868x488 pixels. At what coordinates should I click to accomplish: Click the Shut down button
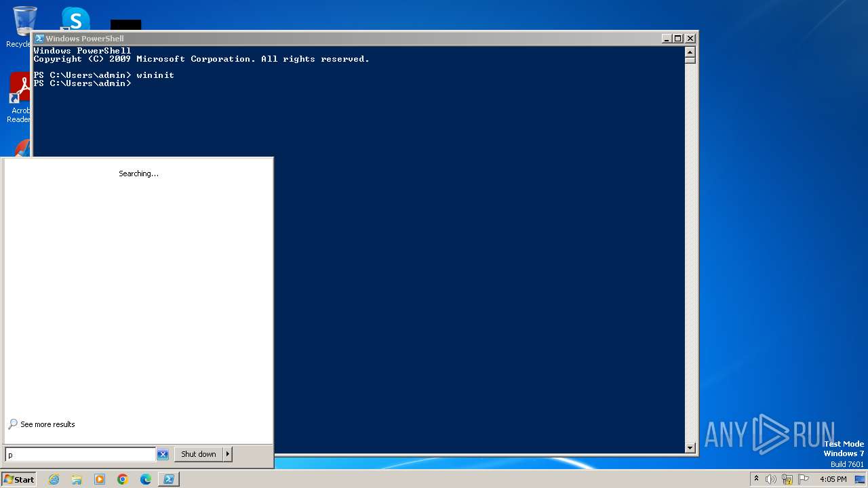click(x=198, y=454)
